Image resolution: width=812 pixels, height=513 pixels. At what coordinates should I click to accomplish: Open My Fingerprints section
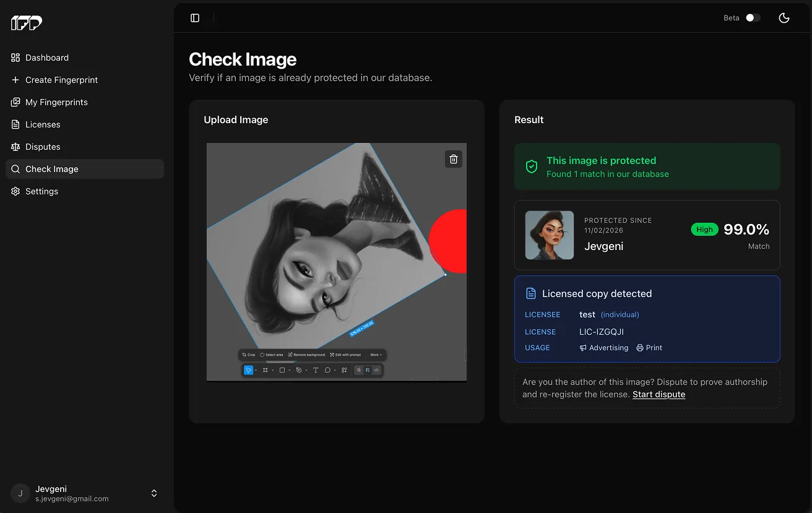point(85,102)
